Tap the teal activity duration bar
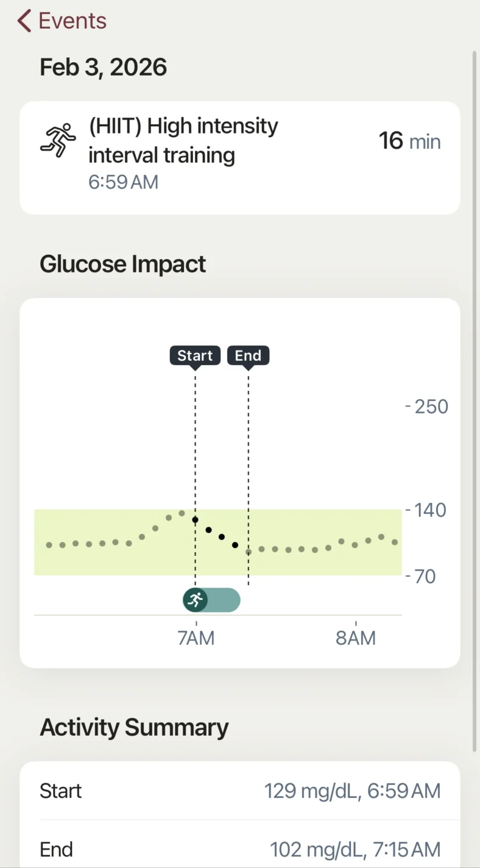Screen dimensions: 480x868 pos(223,600)
